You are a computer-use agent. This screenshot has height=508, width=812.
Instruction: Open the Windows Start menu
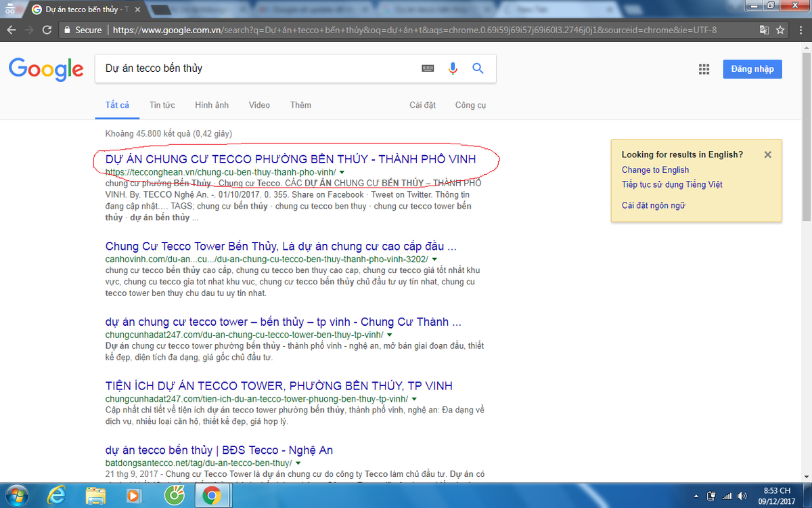pos(18,495)
